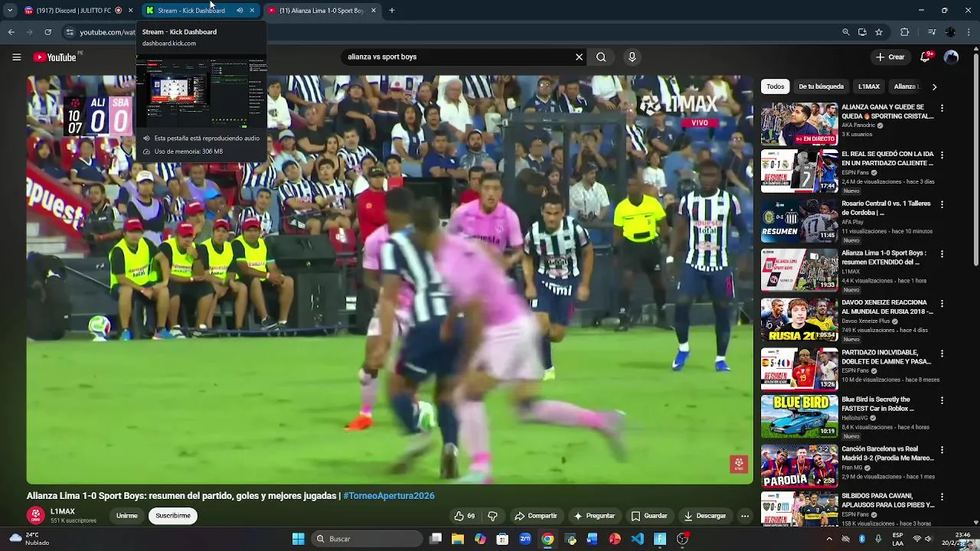Open the 'Blue Bird' Roblox video thumbnail

coord(799,416)
